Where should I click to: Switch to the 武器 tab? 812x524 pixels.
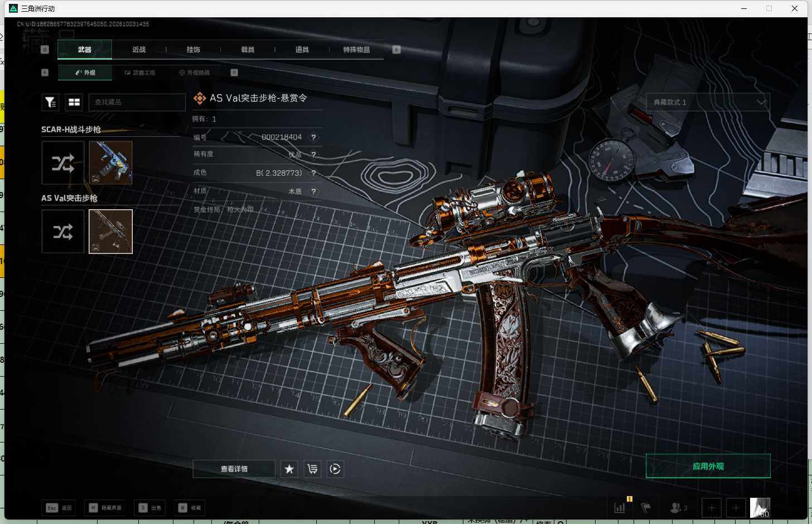pos(85,50)
